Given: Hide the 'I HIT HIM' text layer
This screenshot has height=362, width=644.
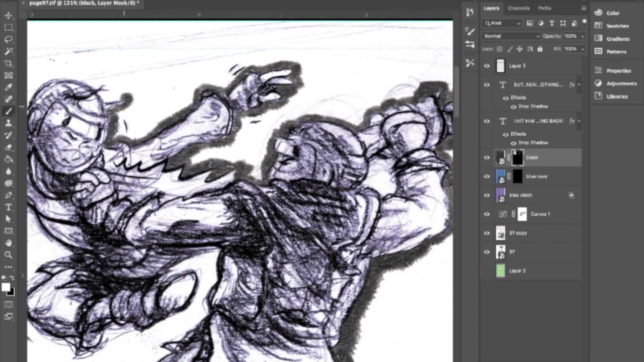Looking at the screenshot, I should (x=487, y=121).
